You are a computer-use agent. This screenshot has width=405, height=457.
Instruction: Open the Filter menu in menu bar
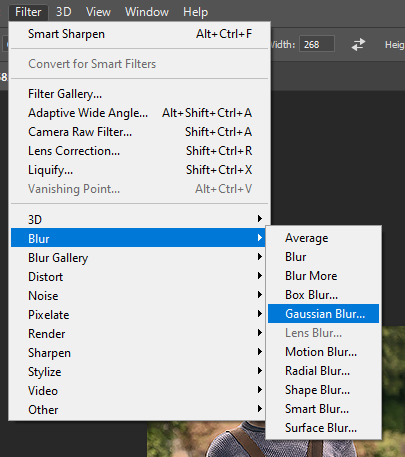tap(28, 12)
